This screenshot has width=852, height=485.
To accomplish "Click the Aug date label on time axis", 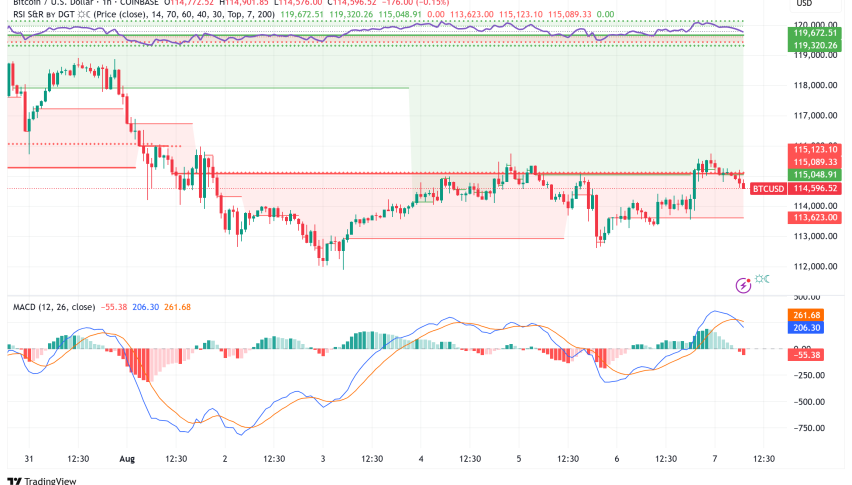I will [127, 459].
